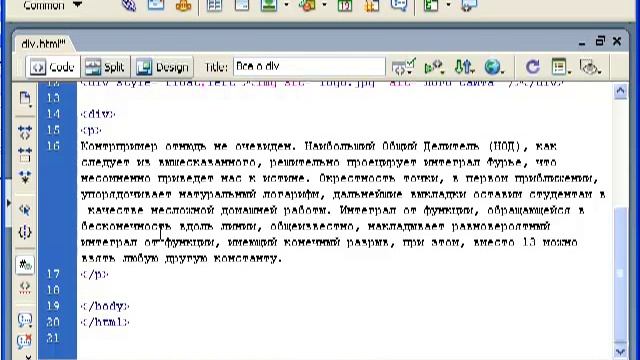The height and width of the screenshot is (360, 640).
Task: Insert media from the Insert bar
Action: (x=307, y=5)
